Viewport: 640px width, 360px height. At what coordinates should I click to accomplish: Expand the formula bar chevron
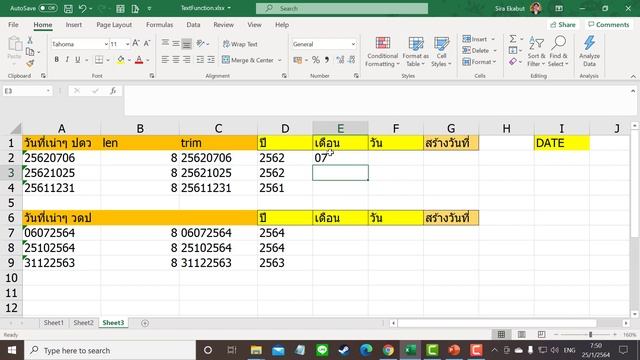(x=633, y=91)
